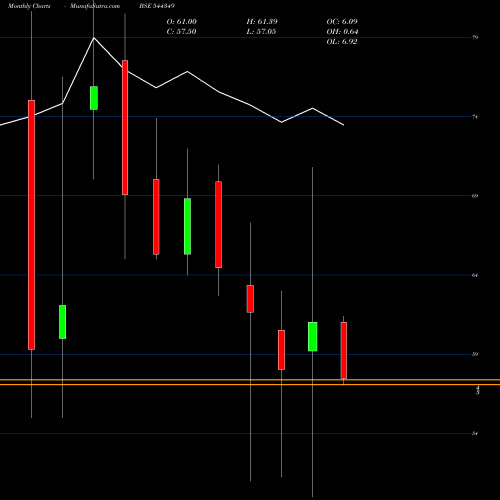500x500 pixels.
Task: Click the '74' price axis label
Action: (475, 117)
